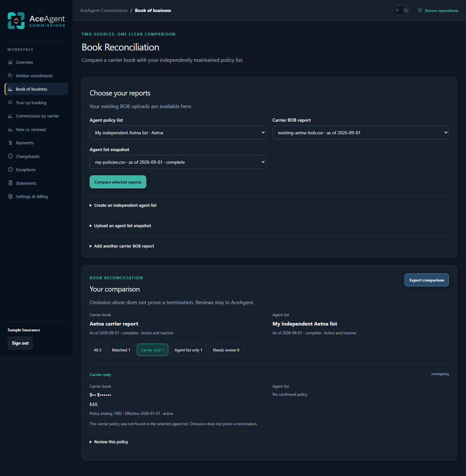Switch to dark theme moon toggle
The height and width of the screenshot is (476, 466).
406,10
